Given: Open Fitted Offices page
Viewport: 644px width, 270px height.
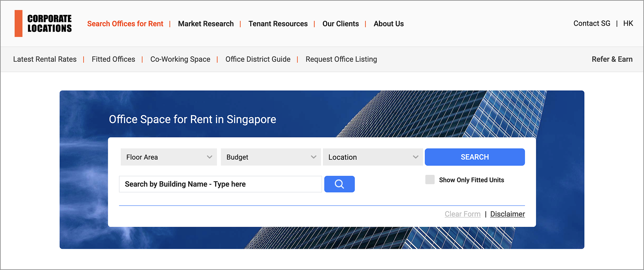Looking at the screenshot, I should tap(114, 59).
